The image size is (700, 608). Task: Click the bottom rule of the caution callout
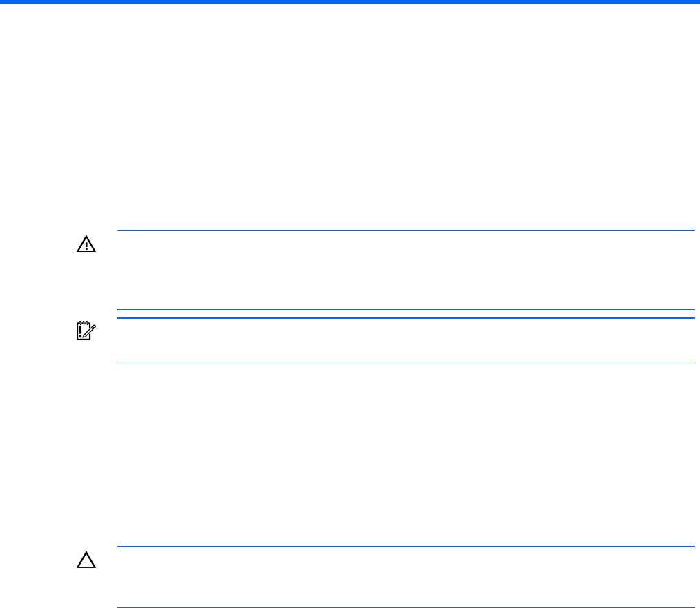406,607
